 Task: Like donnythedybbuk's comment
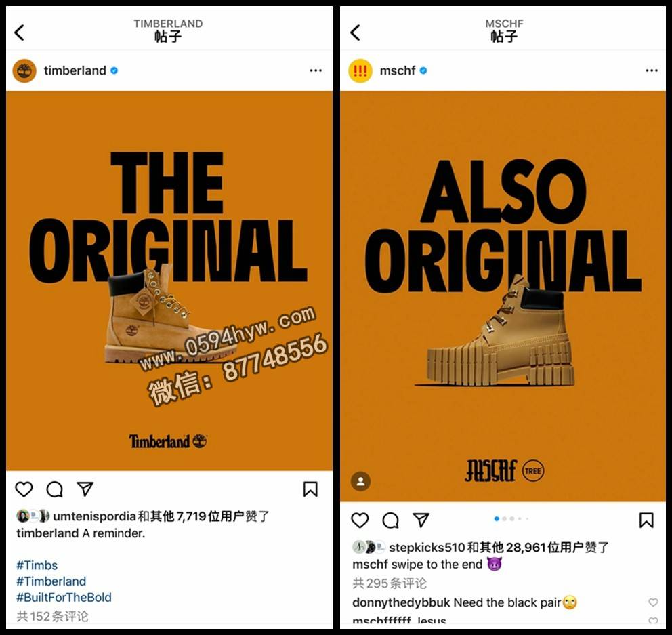[x=653, y=602]
